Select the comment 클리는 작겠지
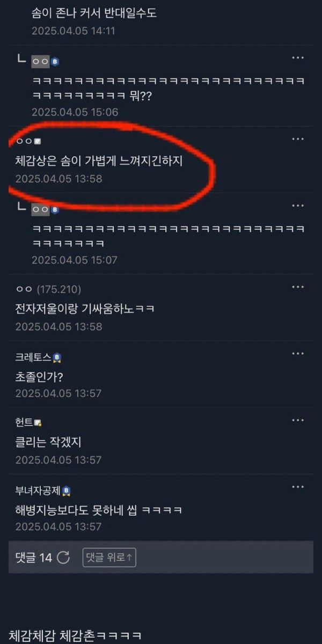Image resolution: width=322 pixels, height=644 pixels. 48,443
